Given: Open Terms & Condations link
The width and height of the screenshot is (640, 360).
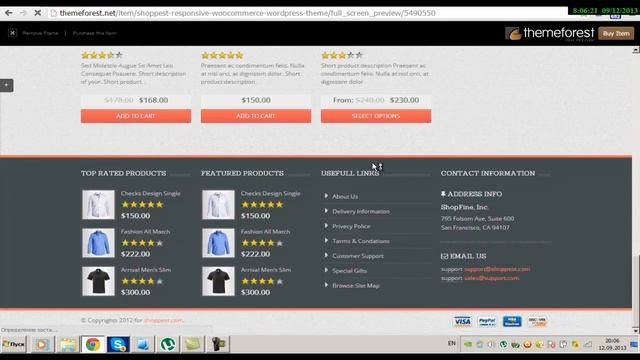Looking at the screenshot, I should tap(361, 241).
